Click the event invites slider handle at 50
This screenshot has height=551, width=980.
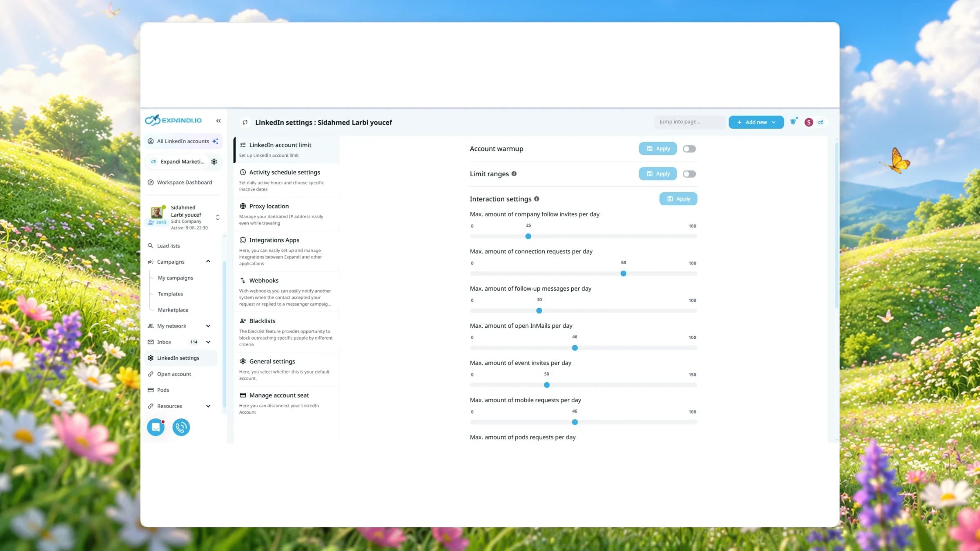tap(547, 385)
